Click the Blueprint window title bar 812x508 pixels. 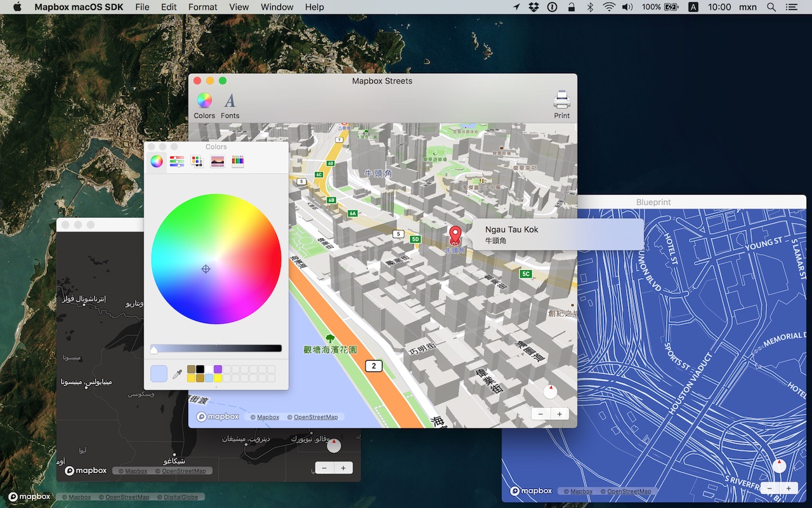(653, 202)
